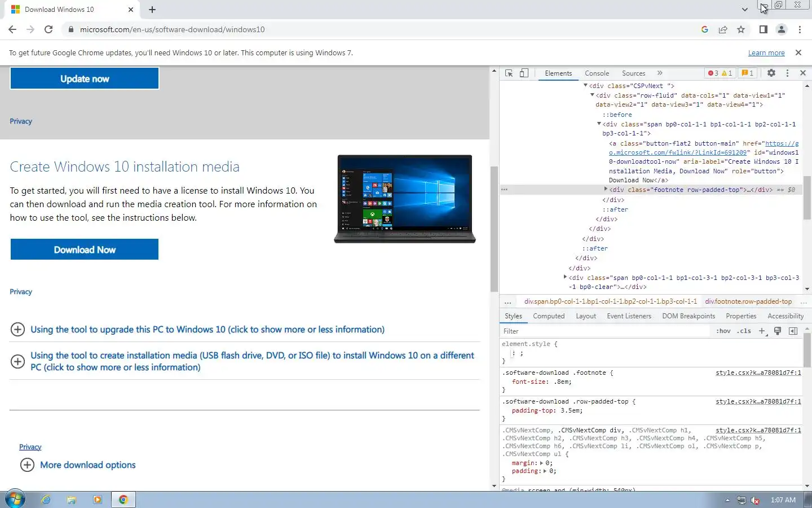This screenshot has width=812, height=508.
Task: Open DevTools settings gear
Action: pyautogui.click(x=771, y=73)
